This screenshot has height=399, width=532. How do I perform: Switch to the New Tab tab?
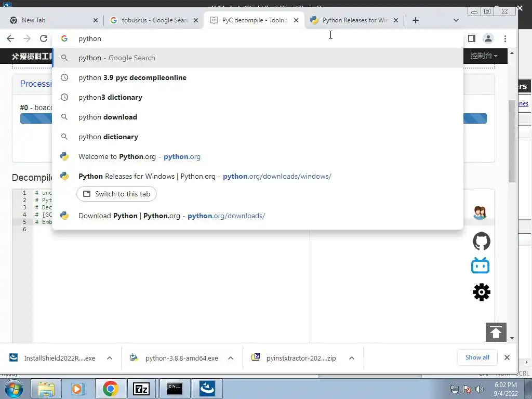click(51, 20)
